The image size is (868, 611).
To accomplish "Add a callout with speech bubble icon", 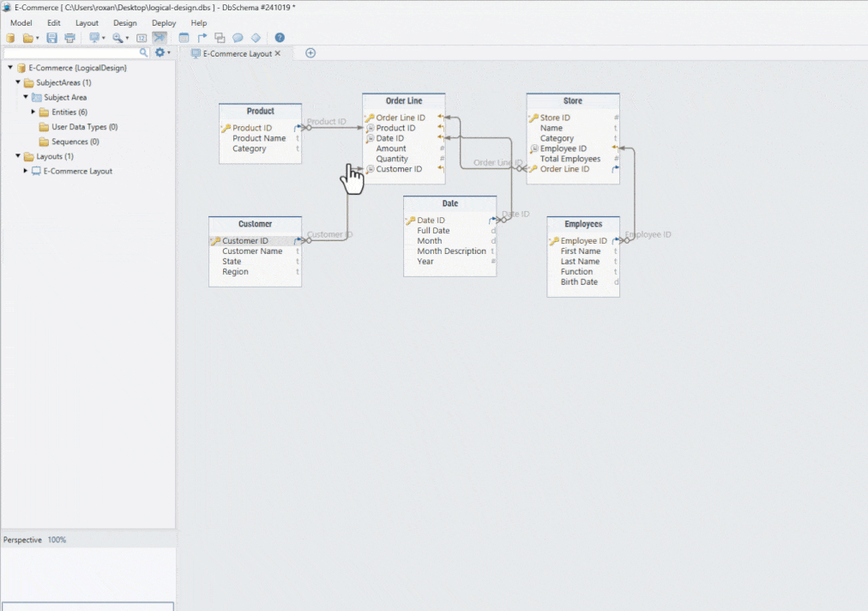I will coord(238,38).
